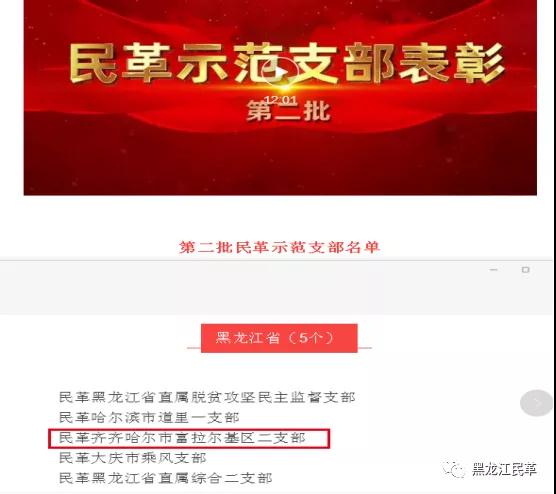The width and height of the screenshot is (556, 494).
Task: Select 民革哈尔滨市道里一支部 entry
Action: pos(149,417)
